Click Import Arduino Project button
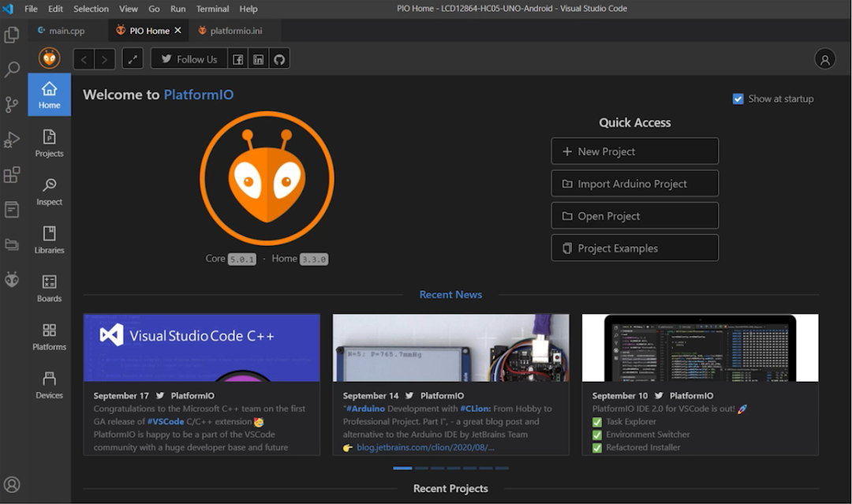 [634, 184]
